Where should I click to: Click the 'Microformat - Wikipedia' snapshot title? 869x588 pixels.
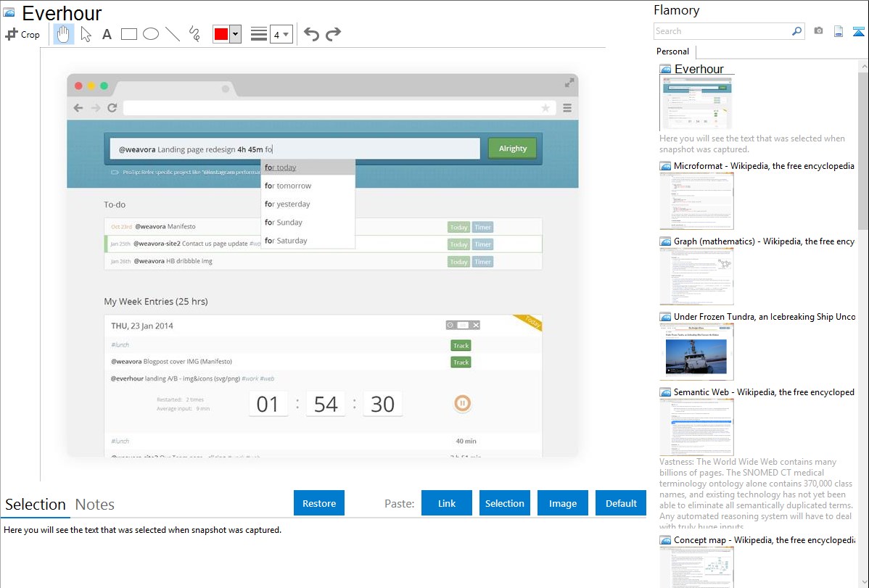click(764, 166)
